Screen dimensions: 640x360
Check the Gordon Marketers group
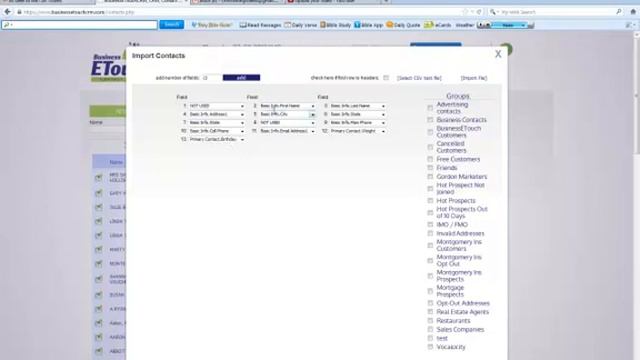430,176
